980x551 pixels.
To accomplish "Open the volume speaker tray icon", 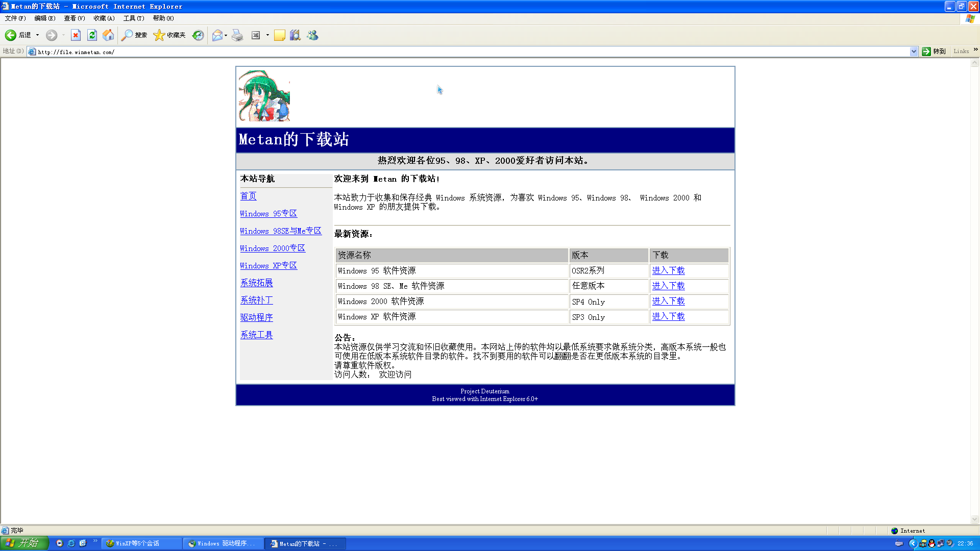I will 949,543.
